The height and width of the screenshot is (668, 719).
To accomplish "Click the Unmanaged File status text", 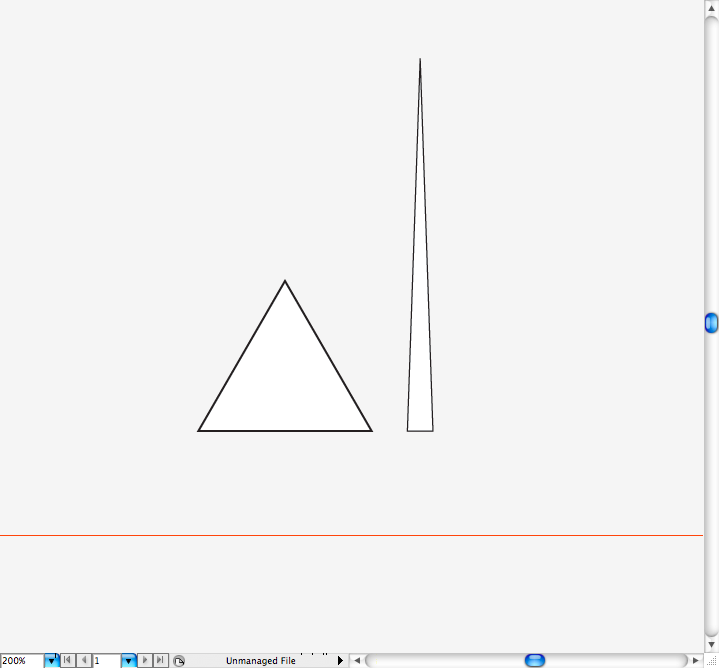I will click(x=260, y=661).
